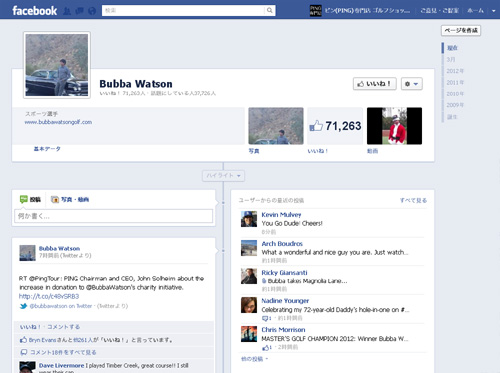The image size is (500, 373).
Task: Like the page with the thumbs-up button
Action: click(x=375, y=84)
